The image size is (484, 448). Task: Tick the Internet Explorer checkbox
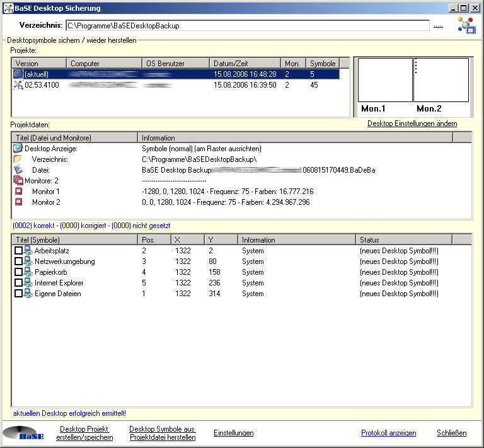[18, 283]
